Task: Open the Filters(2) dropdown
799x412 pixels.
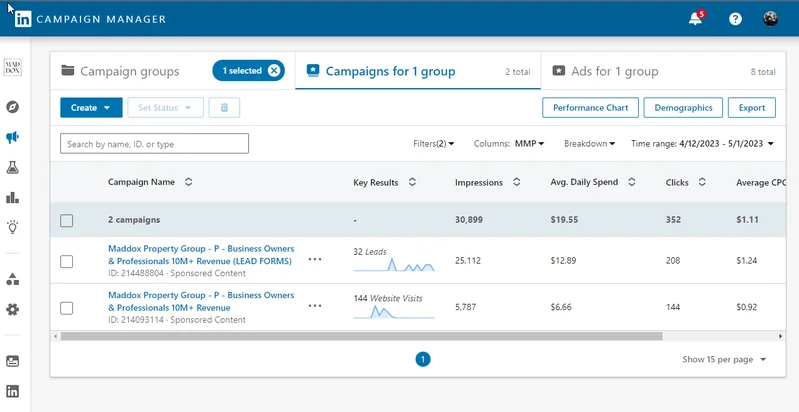Action: (x=434, y=144)
